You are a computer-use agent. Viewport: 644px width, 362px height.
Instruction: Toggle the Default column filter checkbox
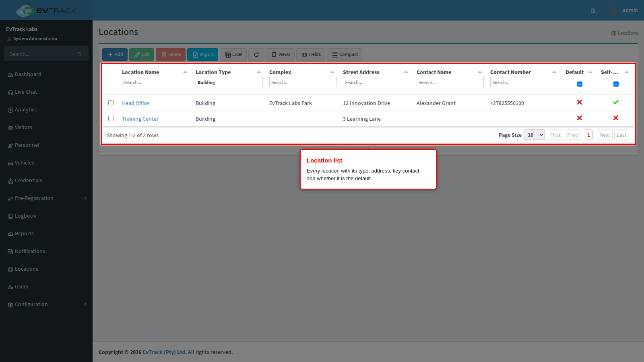580,84
